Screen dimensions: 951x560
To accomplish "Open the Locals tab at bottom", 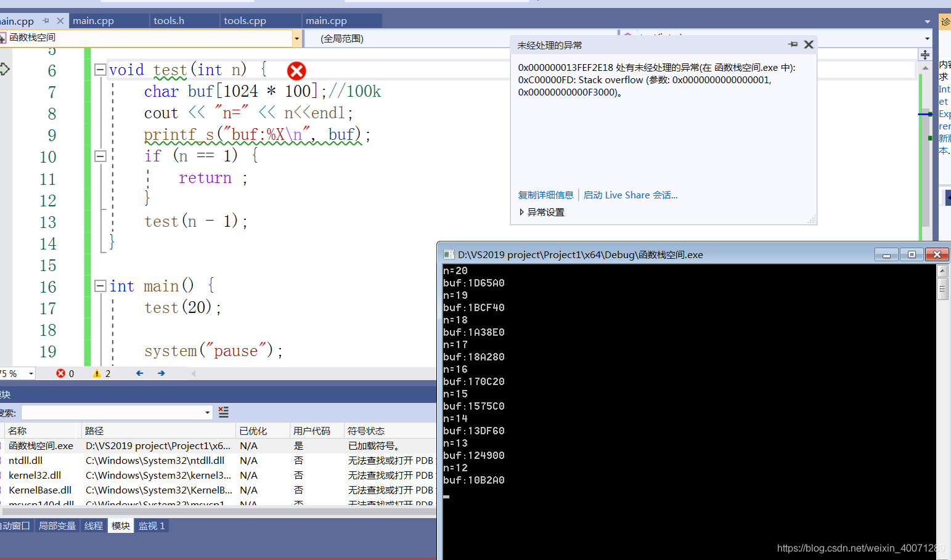I will point(57,526).
